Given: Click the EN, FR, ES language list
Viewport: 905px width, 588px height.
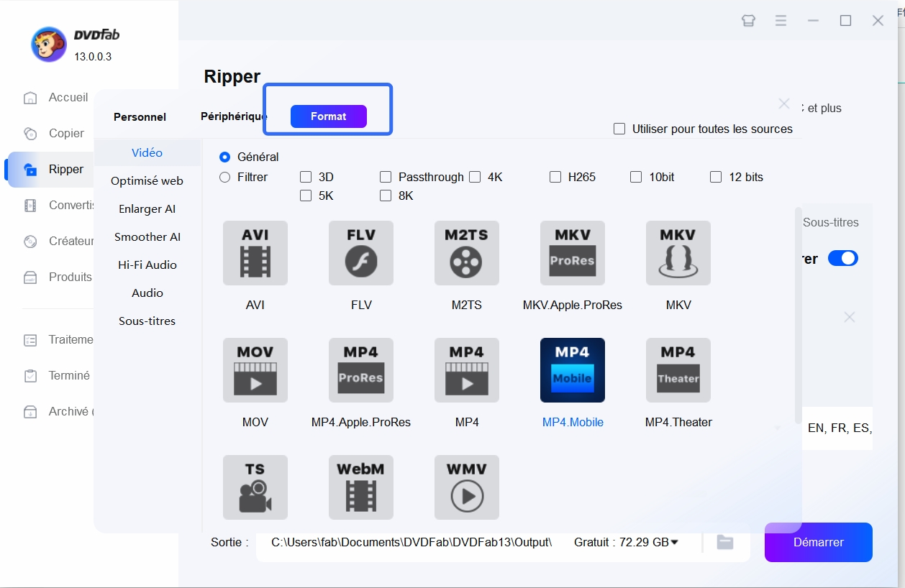Looking at the screenshot, I should (840, 428).
